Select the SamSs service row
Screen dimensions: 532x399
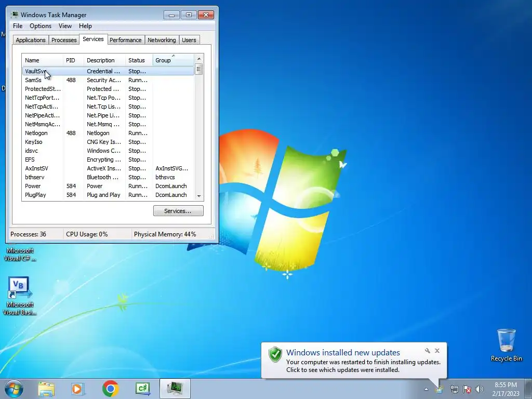tap(108, 80)
